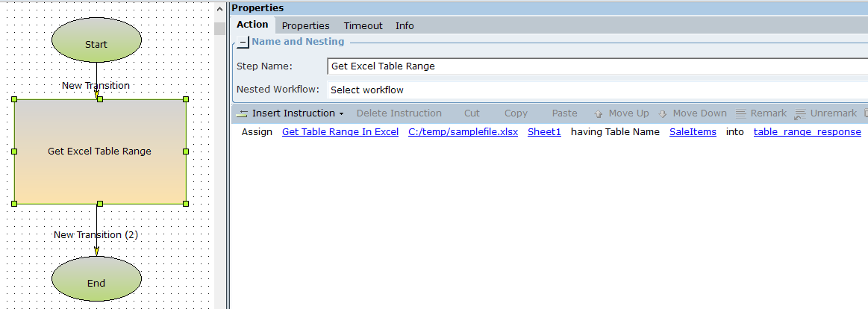Viewport: 868px width, 309px height.
Task: Click the Sheet1 link
Action: pos(544,132)
